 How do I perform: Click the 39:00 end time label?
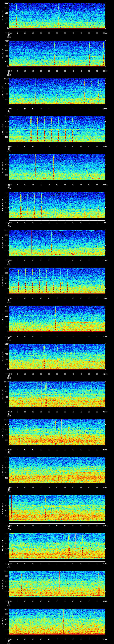point(105,298)
